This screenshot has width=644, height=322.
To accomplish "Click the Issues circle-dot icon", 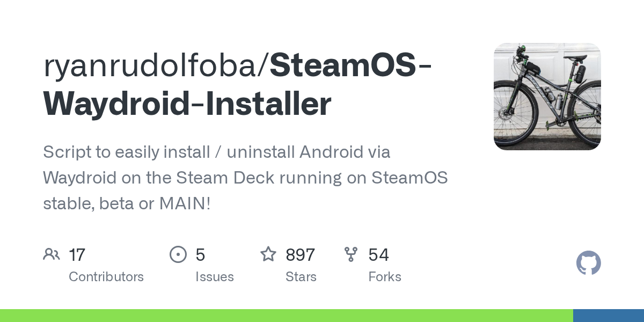I will click(178, 254).
